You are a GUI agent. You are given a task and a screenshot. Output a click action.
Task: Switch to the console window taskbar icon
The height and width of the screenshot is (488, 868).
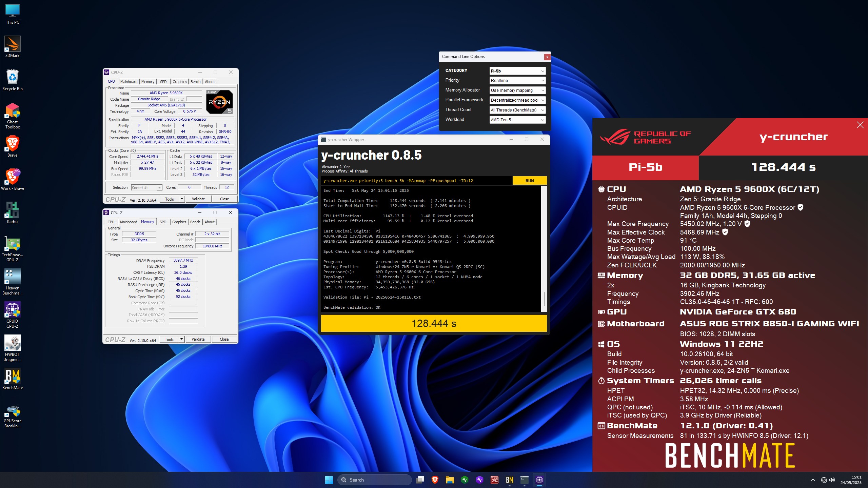(x=525, y=480)
